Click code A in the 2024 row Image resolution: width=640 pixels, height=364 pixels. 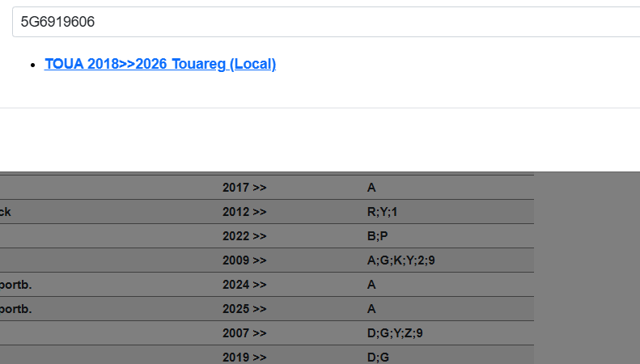(371, 285)
